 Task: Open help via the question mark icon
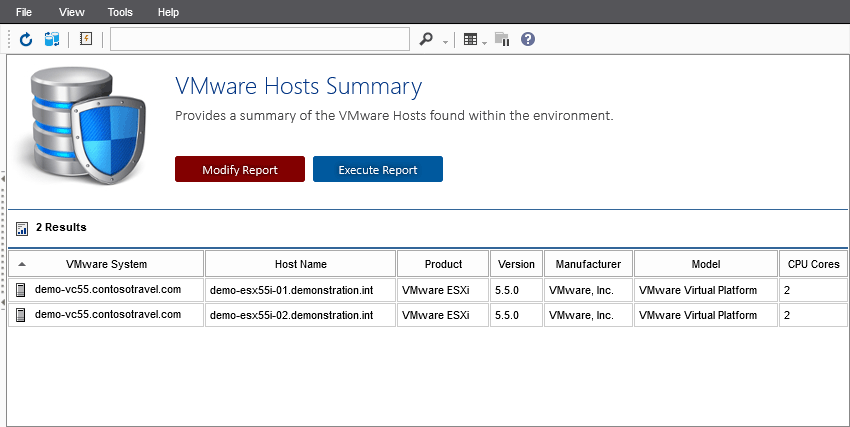(x=527, y=39)
